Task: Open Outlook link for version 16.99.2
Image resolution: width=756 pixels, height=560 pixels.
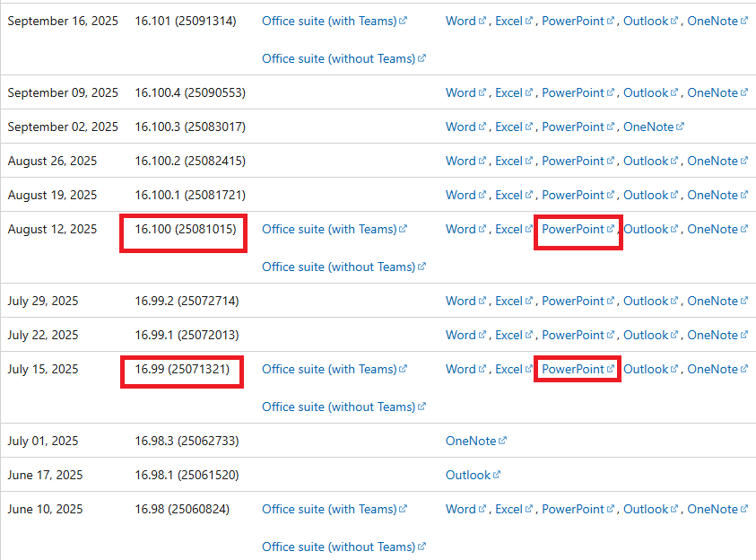Action: [x=651, y=301]
